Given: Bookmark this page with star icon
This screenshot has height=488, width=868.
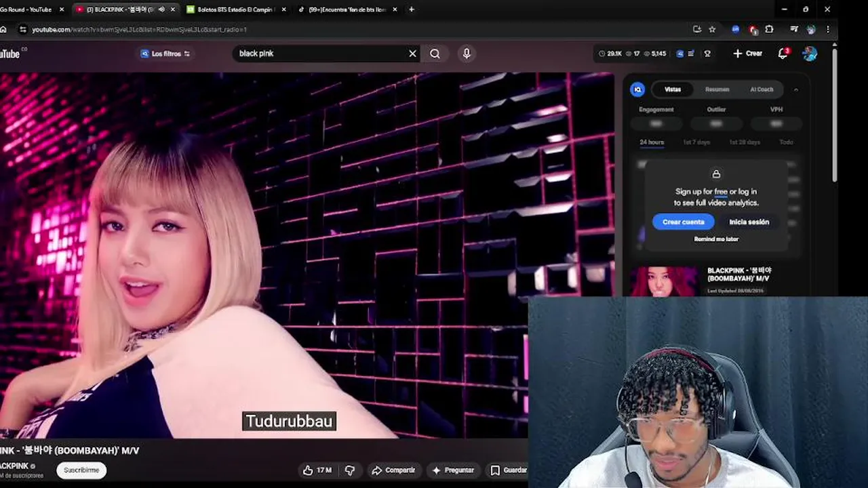Looking at the screenshot, I should 712,29.
